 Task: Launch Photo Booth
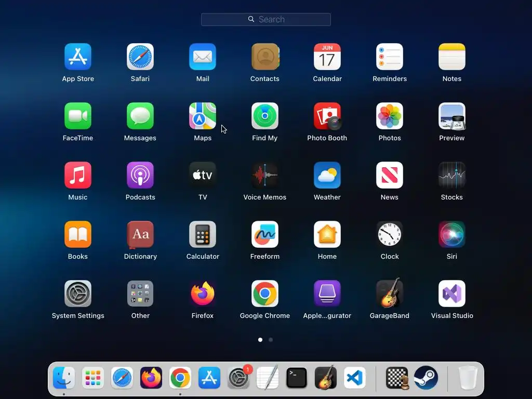pyautogui.click(x=327, y=116)
